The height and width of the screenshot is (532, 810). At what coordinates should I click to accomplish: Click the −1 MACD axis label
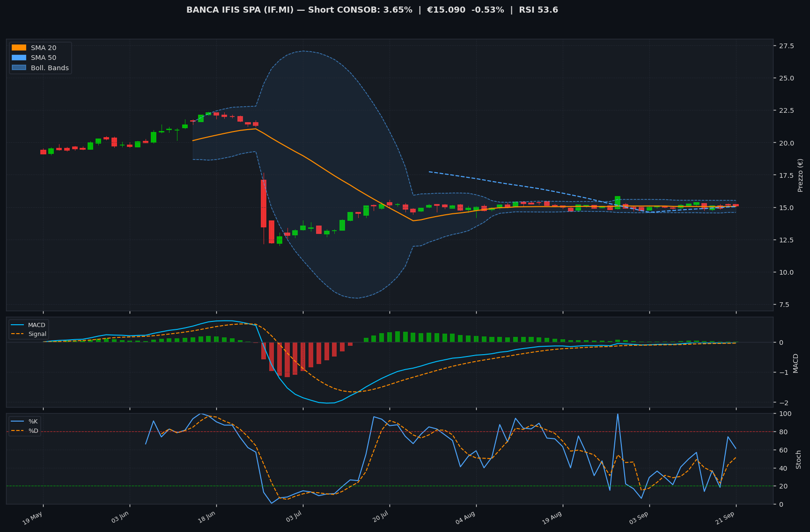[x=783, y=372]
